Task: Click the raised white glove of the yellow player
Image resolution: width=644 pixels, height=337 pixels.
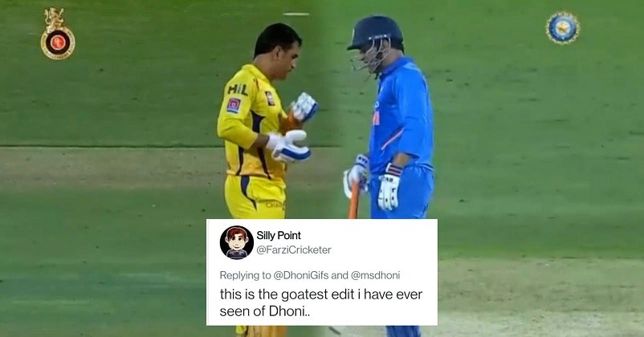Action: point(304,108)
